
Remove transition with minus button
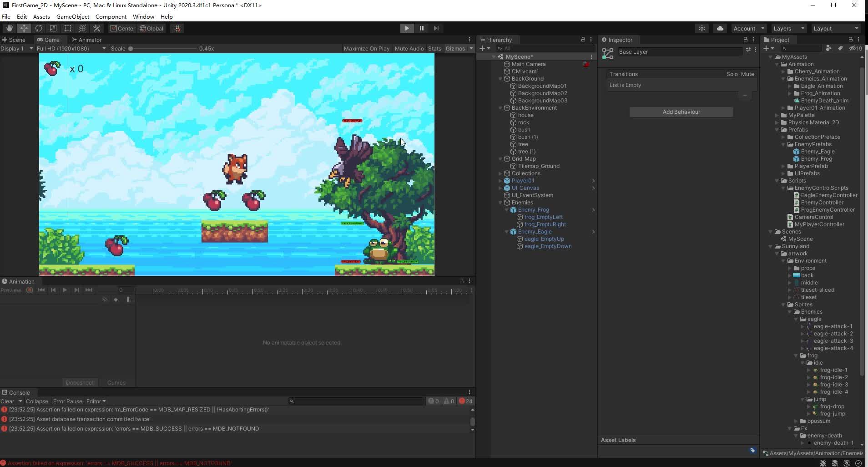point(745,95)
